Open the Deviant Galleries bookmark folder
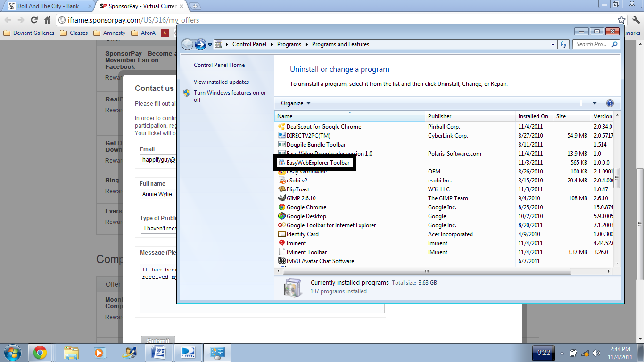Image resolution: width=644 pixels, height=362 pixels. pos(29,33)
